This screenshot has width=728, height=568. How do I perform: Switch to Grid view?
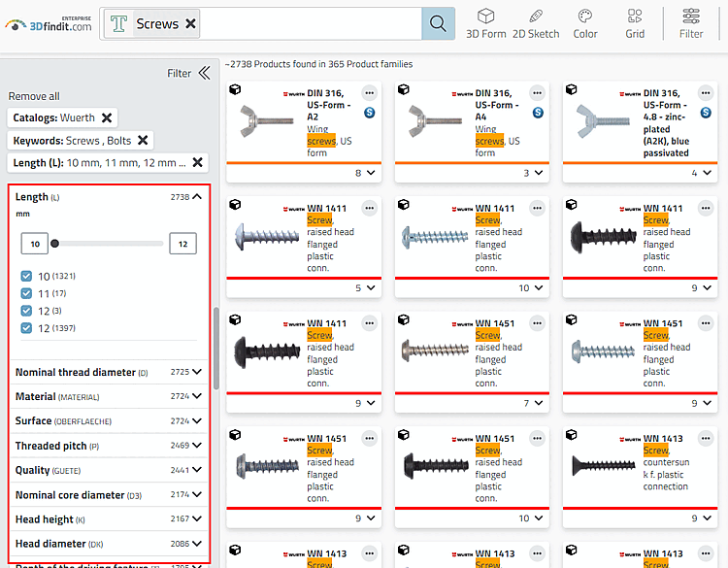[x=635, y=23]
